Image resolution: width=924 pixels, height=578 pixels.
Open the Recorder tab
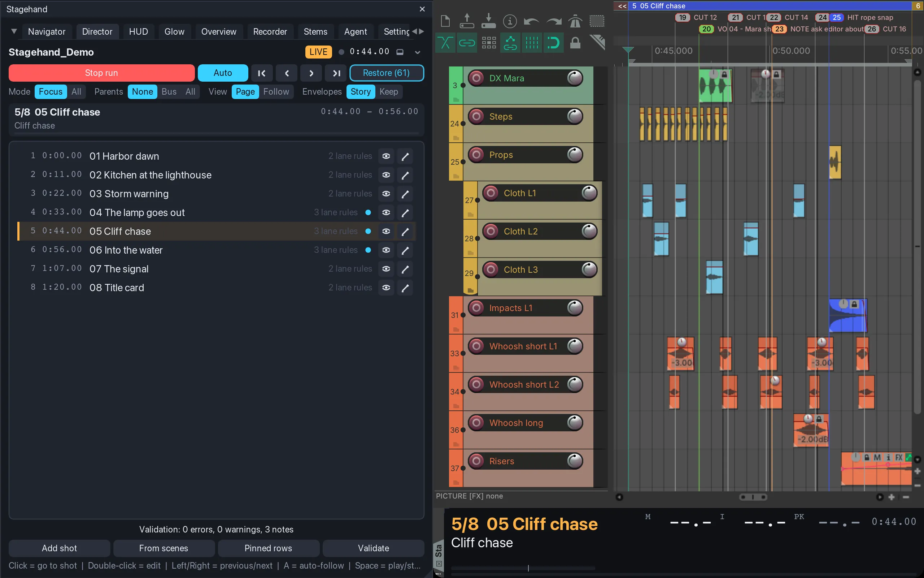270,32
